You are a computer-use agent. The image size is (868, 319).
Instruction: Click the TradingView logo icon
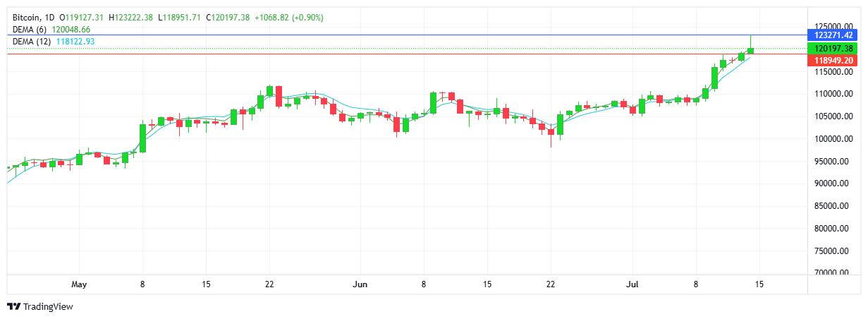pos(13,307)
